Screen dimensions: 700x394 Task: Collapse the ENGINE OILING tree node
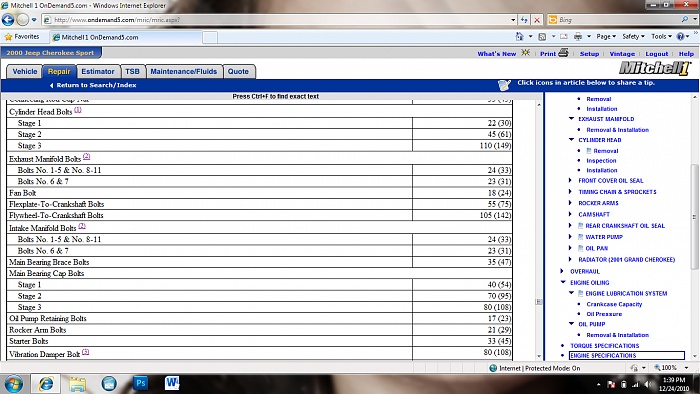[563, 282]
